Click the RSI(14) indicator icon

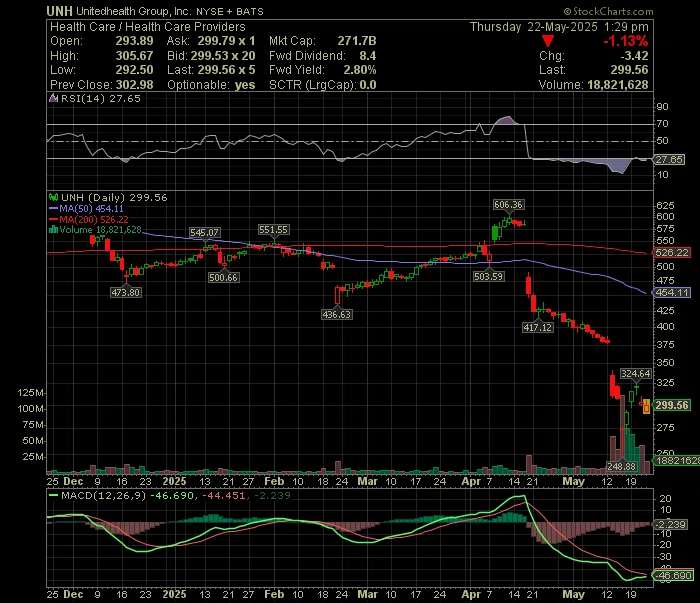tap(53, 98)
